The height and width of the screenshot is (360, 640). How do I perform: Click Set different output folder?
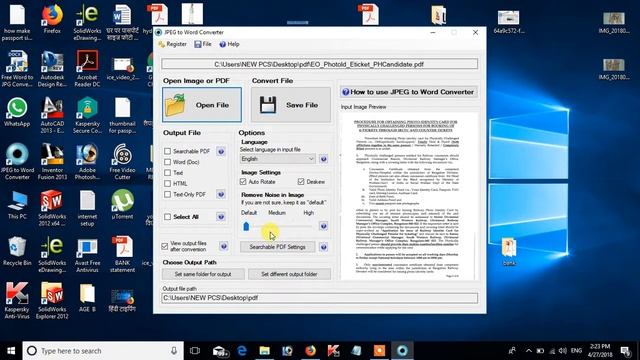pyautogui.click(x=289, y=274)
